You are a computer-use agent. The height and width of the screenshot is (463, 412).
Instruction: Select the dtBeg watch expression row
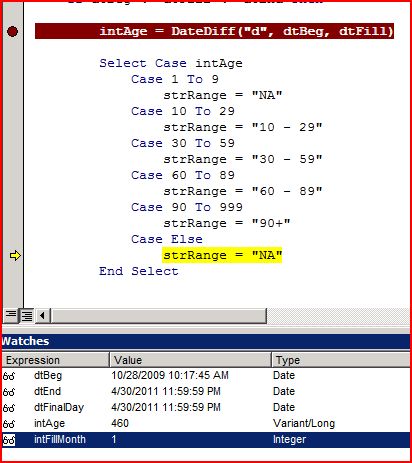pos(206,376)
